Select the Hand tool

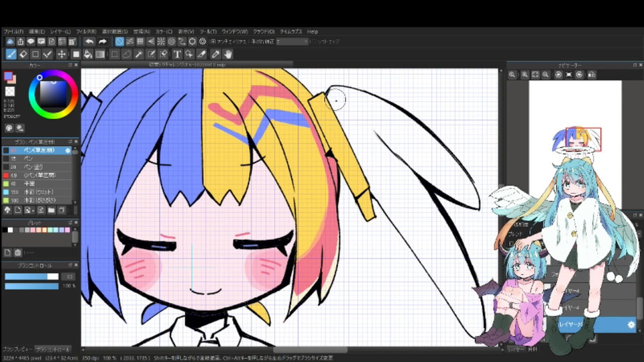(228, 54)
